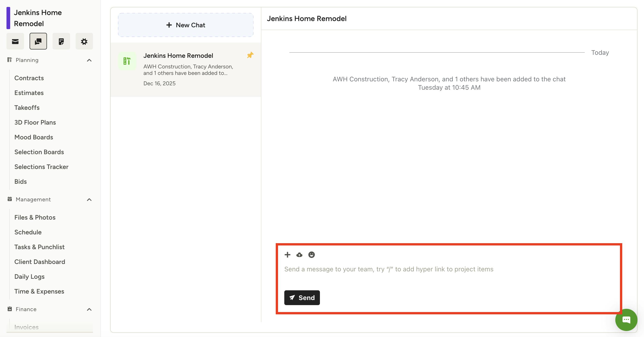This screenshot has width=644, height=337.
Task: Open the emoji picker smiley icon
Action: coord(312,254)
